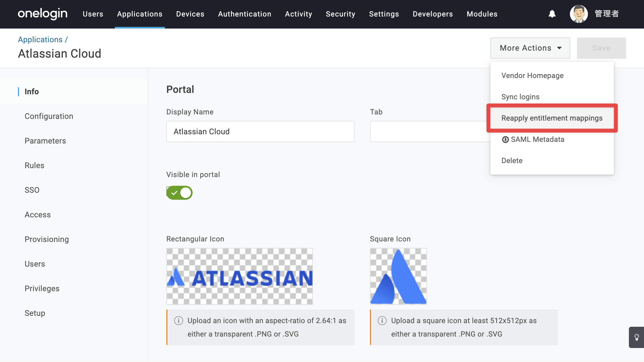The image size is (644, 362).
Task: Open the Authentication menu
Action: pyautogui.click(x=245, y=14)
